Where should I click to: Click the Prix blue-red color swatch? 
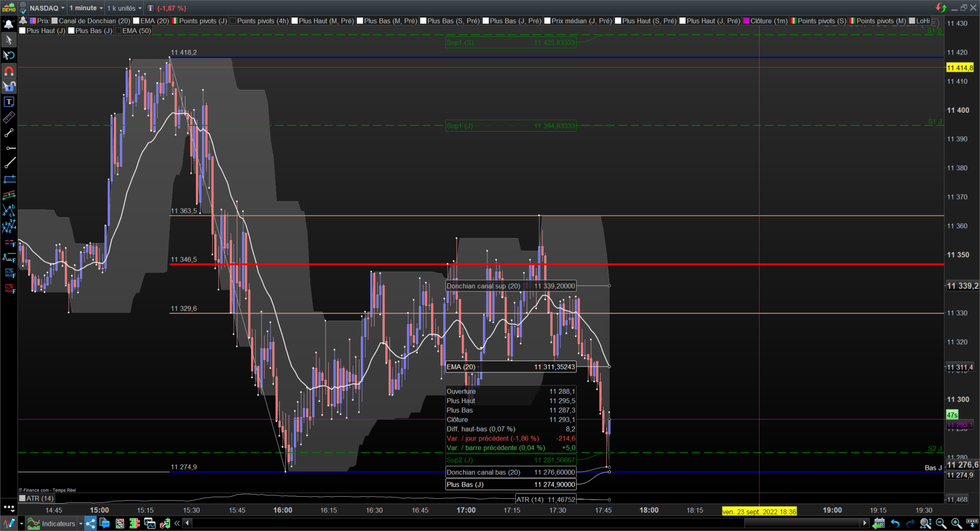[x=33, y=21]
